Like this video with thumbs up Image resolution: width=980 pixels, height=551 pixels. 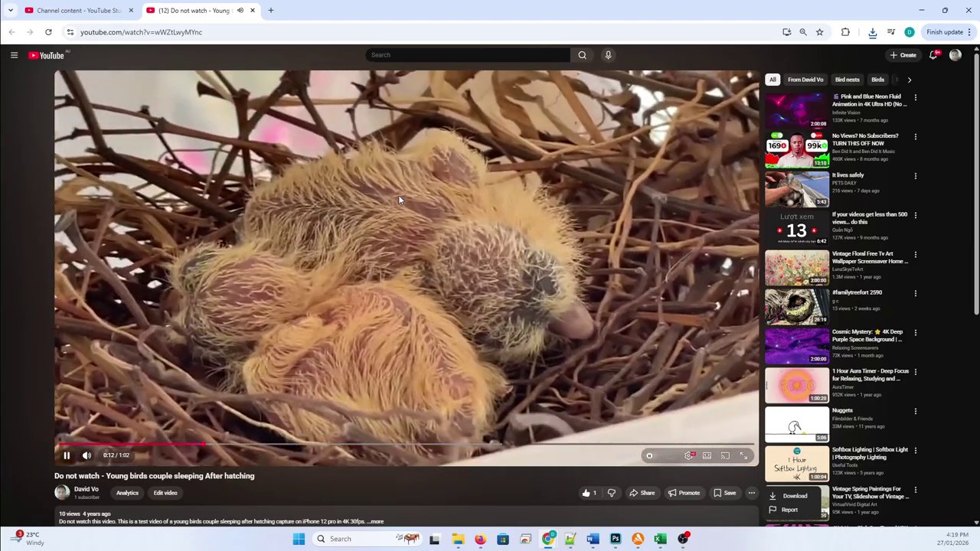587,493
